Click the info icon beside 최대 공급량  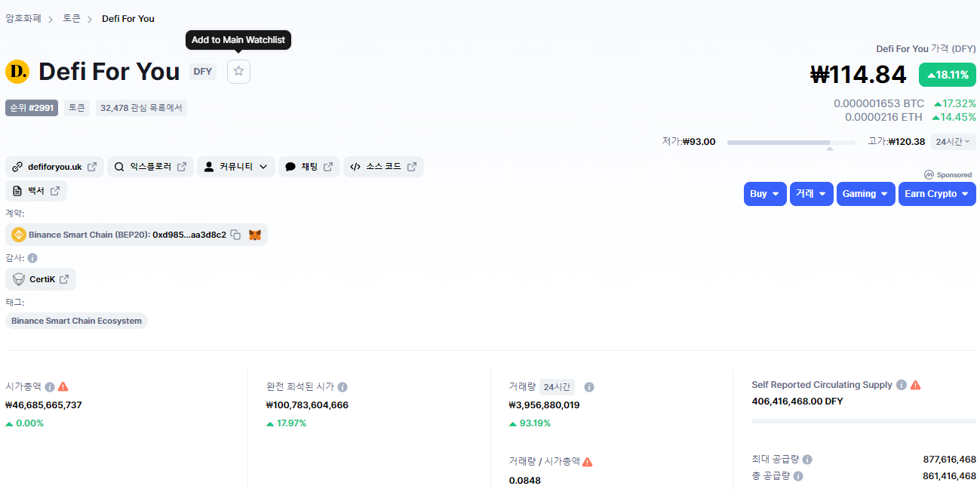(807, 460)
